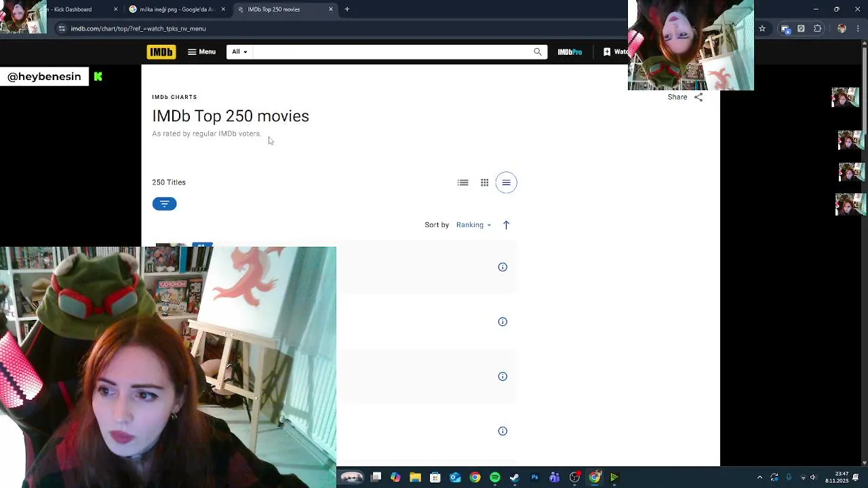
Task: Open File Explorer from taskbar
Action: coord(415,477)
